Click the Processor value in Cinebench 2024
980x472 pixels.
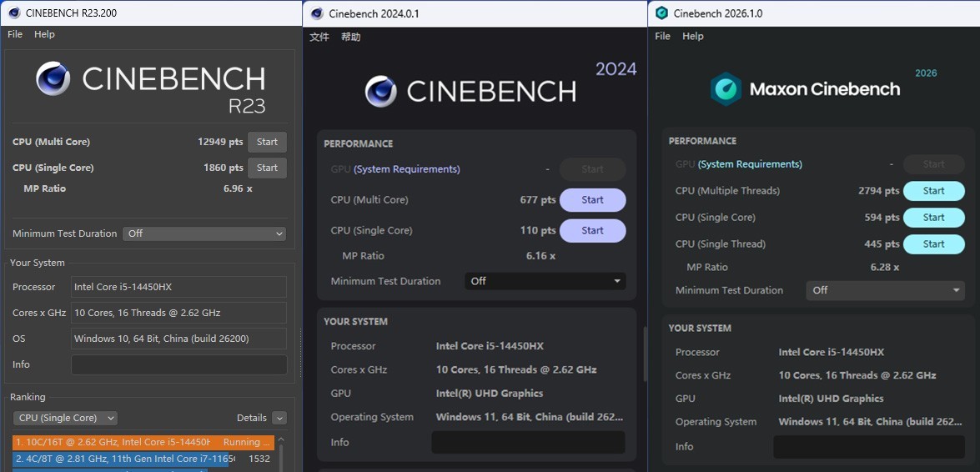point(490,346)
